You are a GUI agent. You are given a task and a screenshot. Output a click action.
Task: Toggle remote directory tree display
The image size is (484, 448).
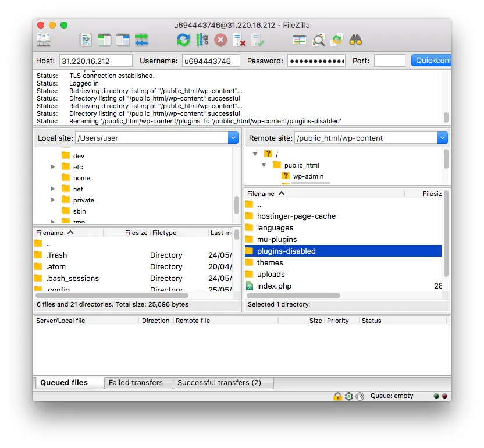click(123, 40)
